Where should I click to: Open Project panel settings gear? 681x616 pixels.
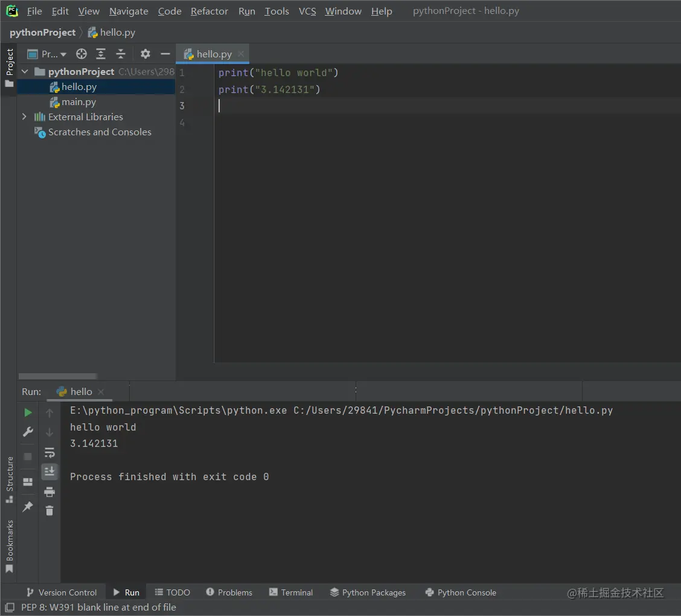[x=145, y=54]
